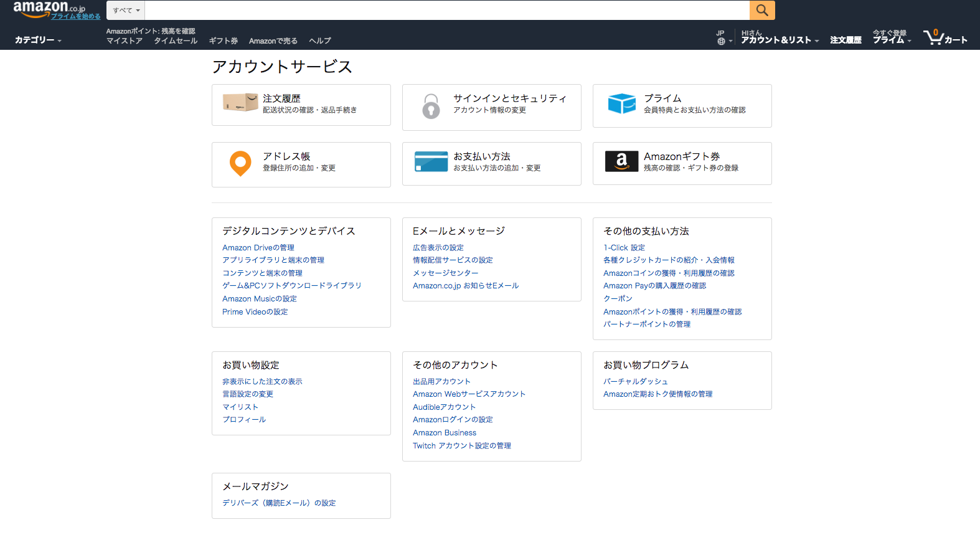Screen dimensions: 980x550
Task: Click the blue Prime box icon
Action: coord(621,103)
